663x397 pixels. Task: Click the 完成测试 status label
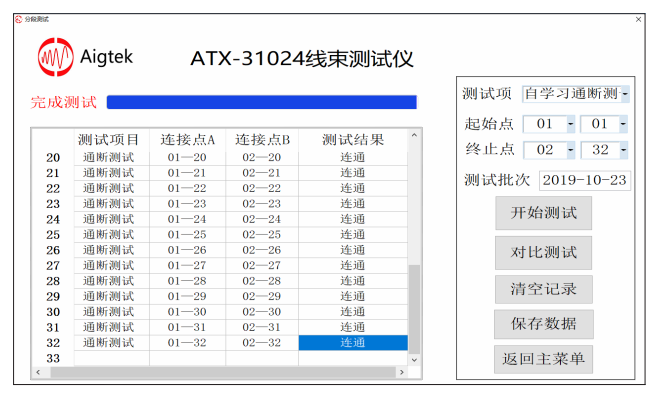[64, 103]
